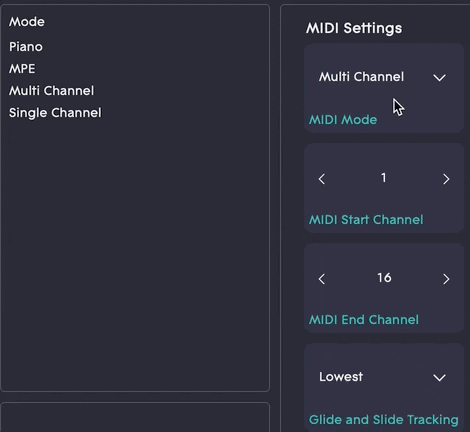Image resolution: width=470 pixels, height=432 pixels.
Task: Click the chevron beside Lowest
Action: (439, 377)
